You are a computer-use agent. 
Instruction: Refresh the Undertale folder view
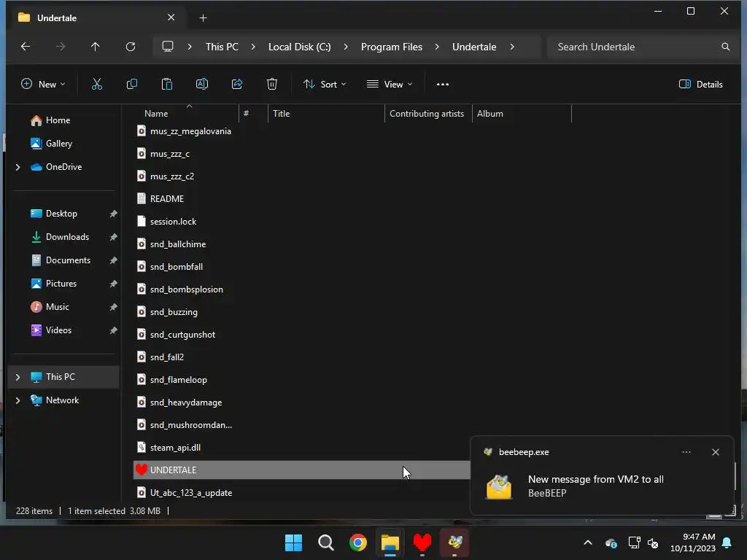[131, 47]
